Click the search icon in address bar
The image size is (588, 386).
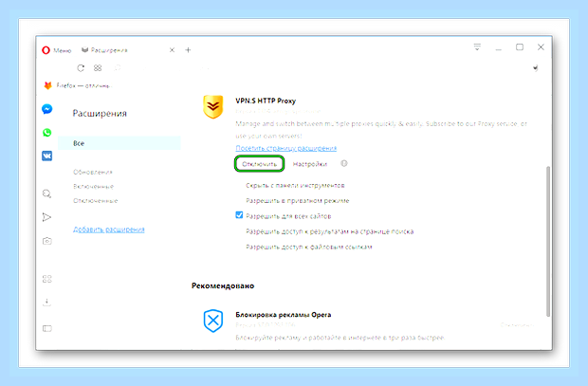[x=118, y=68]
